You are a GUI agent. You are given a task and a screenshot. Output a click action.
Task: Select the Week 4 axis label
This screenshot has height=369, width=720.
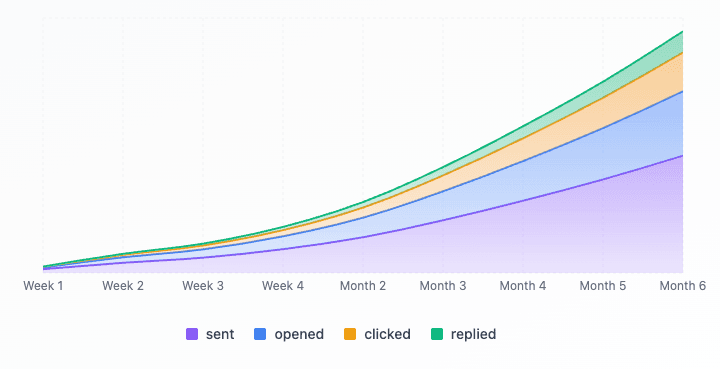[283, 286]
